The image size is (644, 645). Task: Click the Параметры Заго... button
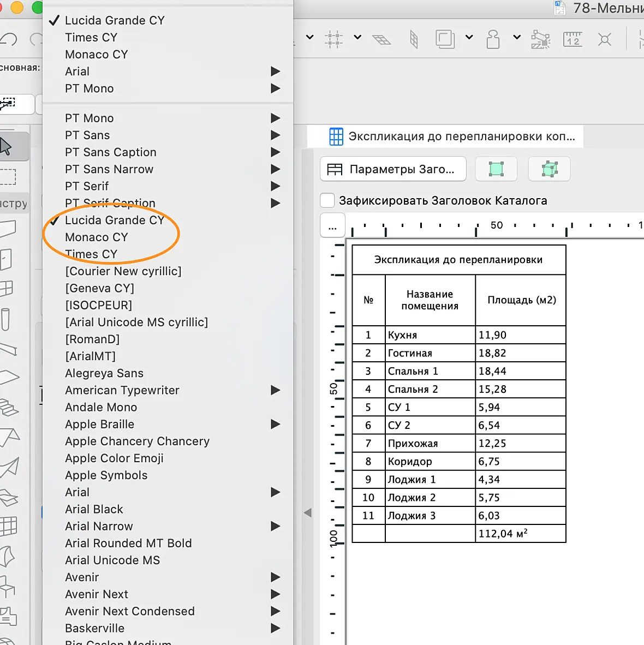[x=393, y=169]
